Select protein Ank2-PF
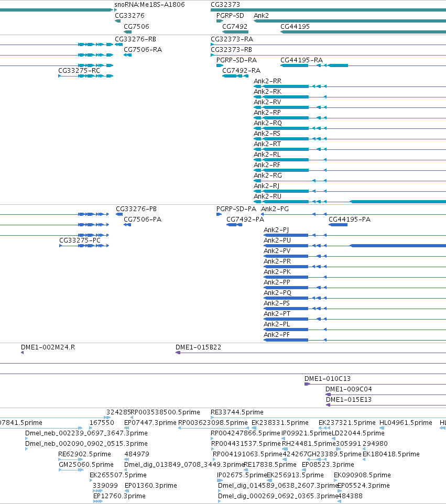This screenshot has width=446, height=504. pos(277,335)
